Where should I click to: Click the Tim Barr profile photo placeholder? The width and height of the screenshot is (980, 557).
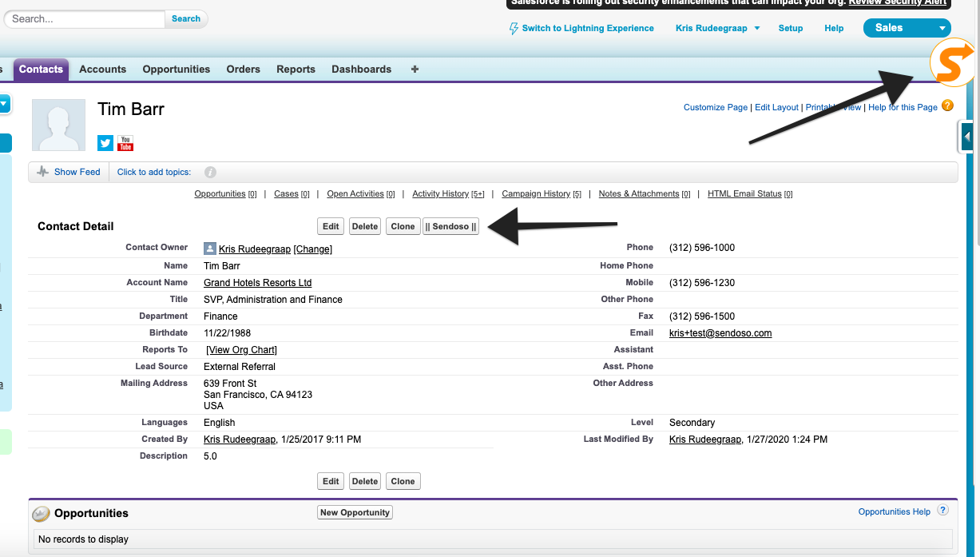(58, 125)
